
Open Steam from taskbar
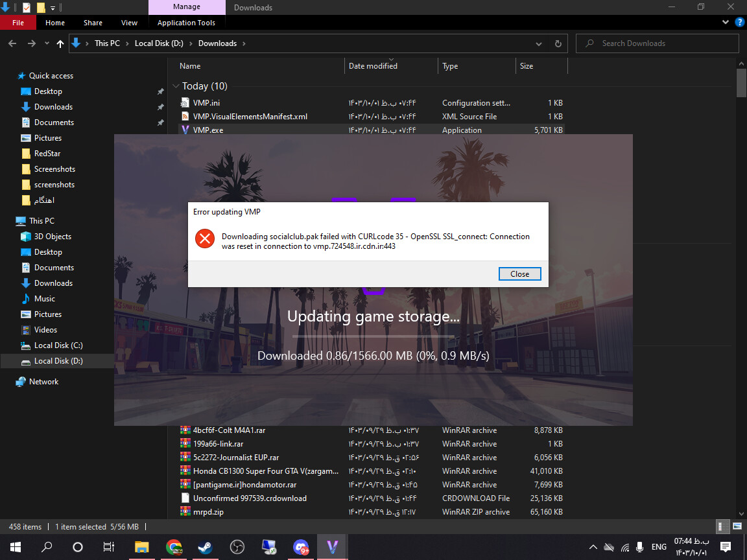click(x=206, y=546)
